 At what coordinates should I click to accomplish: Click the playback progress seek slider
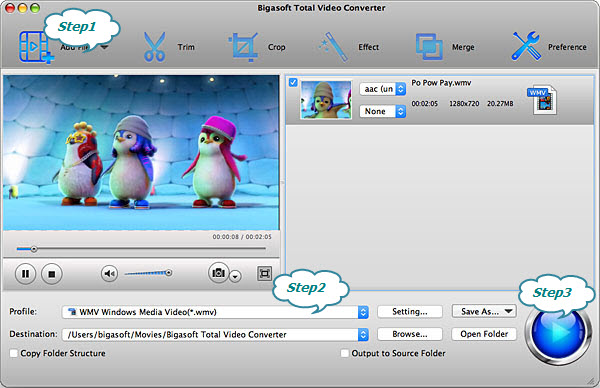141,249
